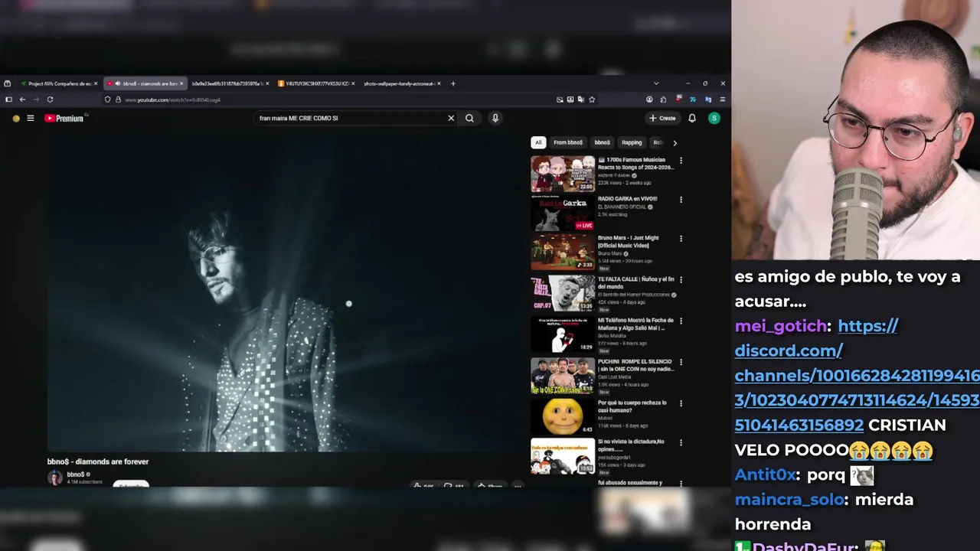Clear the YouTube search box text
Screen dimensions: 980x551
click(x=451, y=118)
